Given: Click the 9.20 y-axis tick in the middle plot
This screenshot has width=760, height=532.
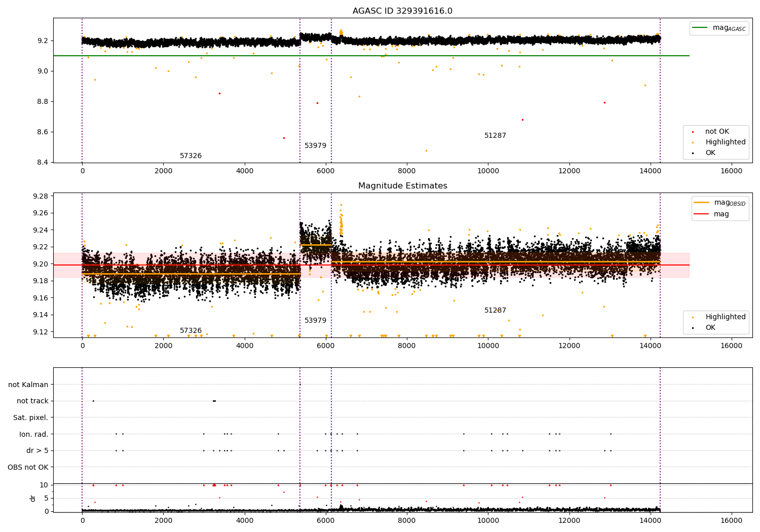Looking at the screenshot, I should (x=41, y=264).
